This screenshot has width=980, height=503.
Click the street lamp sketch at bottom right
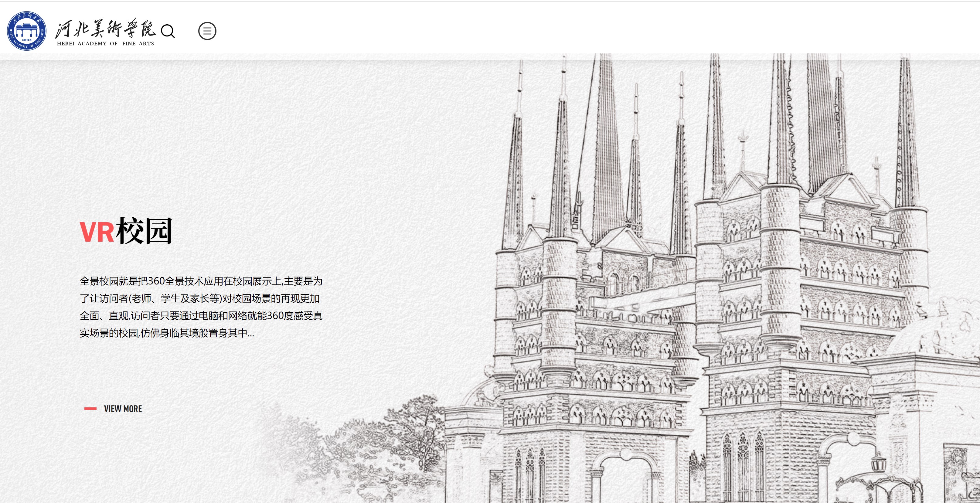tap(879, 464)
